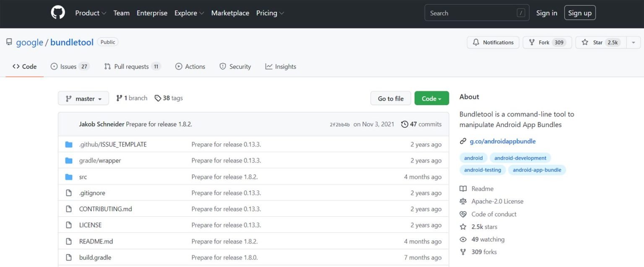Open the .github/ISSUE_TEMPLATE folder icon
The height and width of the screenshot is (267, 644).
click(69, 144)
